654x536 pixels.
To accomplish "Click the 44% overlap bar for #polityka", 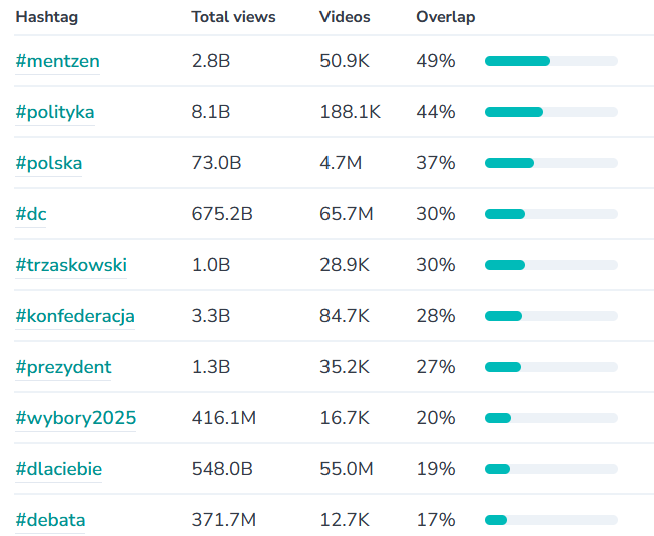I will coord(551,112).
